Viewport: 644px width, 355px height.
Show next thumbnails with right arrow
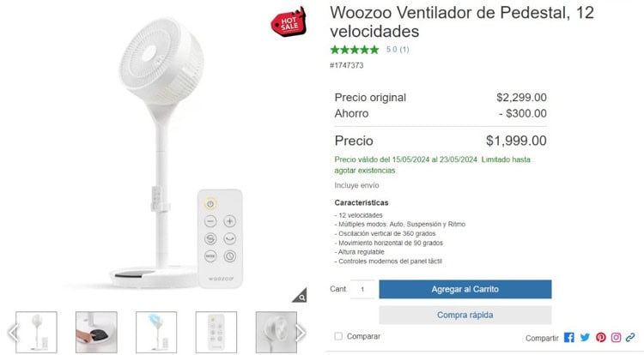click(x=301, y=333)
